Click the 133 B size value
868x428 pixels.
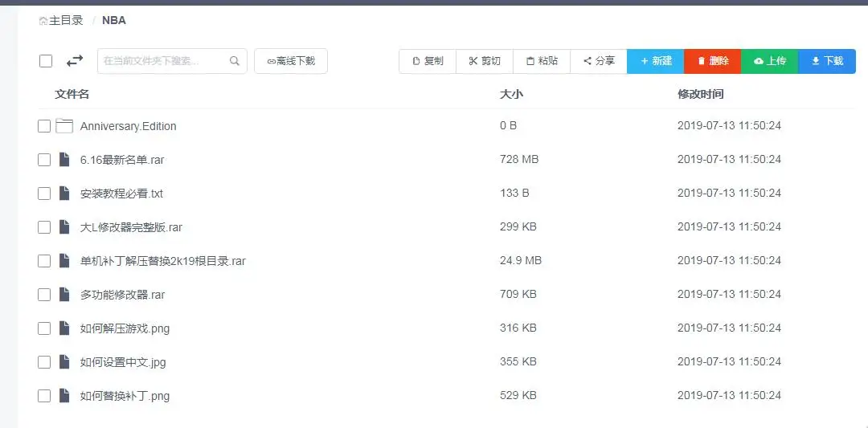point(515,193)
